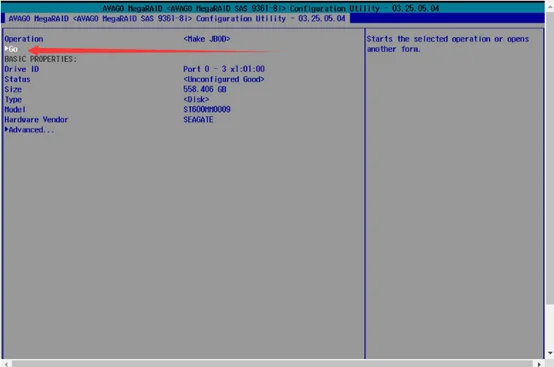Click the Status label
Viewport: 554px width, 367px height.
[x=17, y=79]
